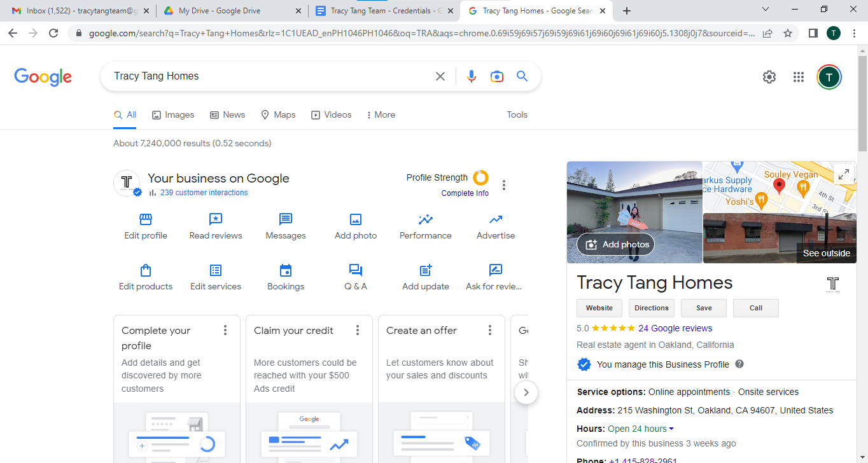Open options for Claim your credit card
Image resolution: width=868 pixels, height=463 pixels.
coord(358,330)
